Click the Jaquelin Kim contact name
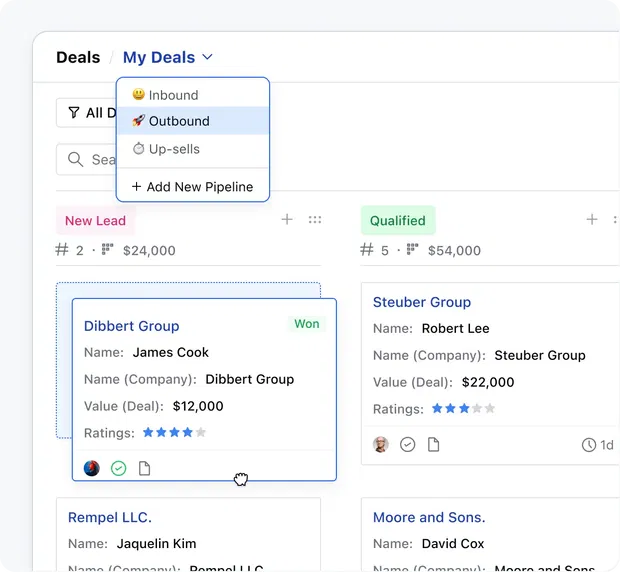Viewport: 620px width, 572px height. [157, 544]
